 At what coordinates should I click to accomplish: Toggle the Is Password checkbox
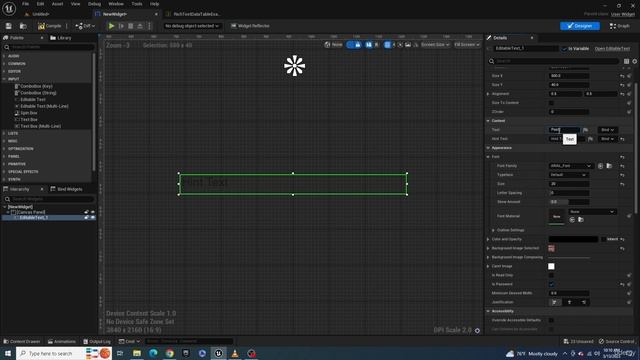coord(551,284)
